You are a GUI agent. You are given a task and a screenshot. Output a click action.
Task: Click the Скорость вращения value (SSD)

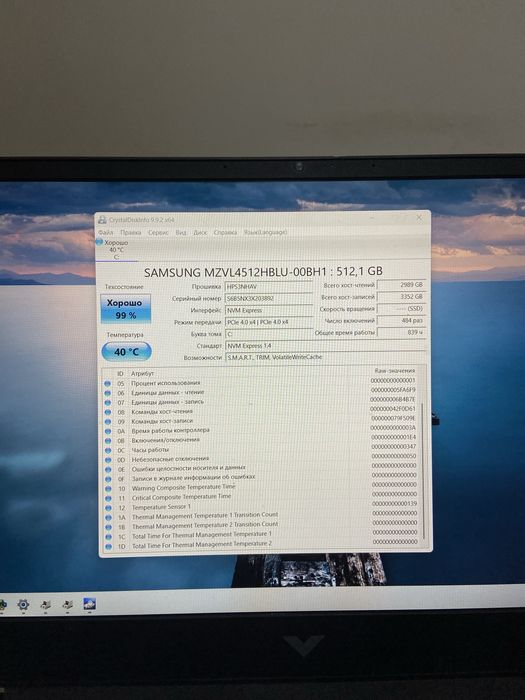(x=401, y=308)
